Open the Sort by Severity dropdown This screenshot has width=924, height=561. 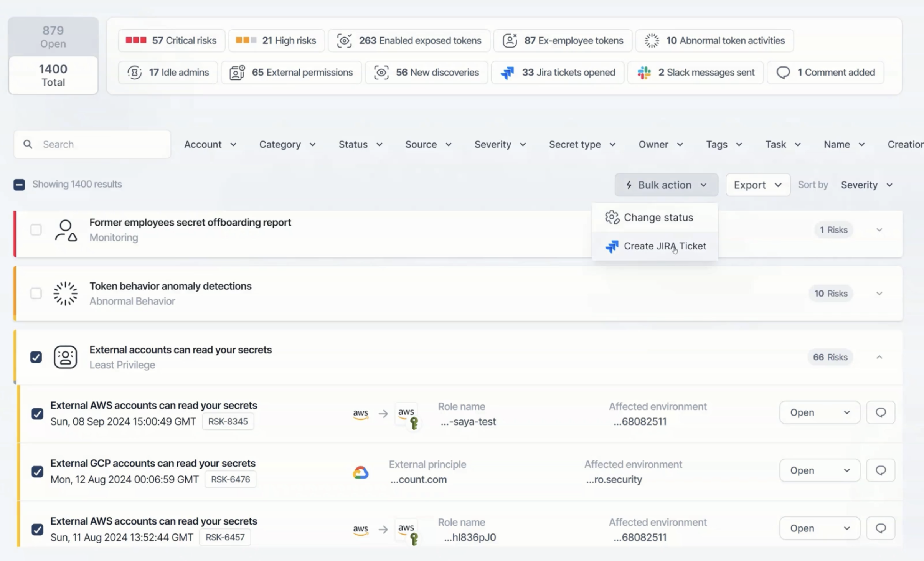tap(867, 185)
